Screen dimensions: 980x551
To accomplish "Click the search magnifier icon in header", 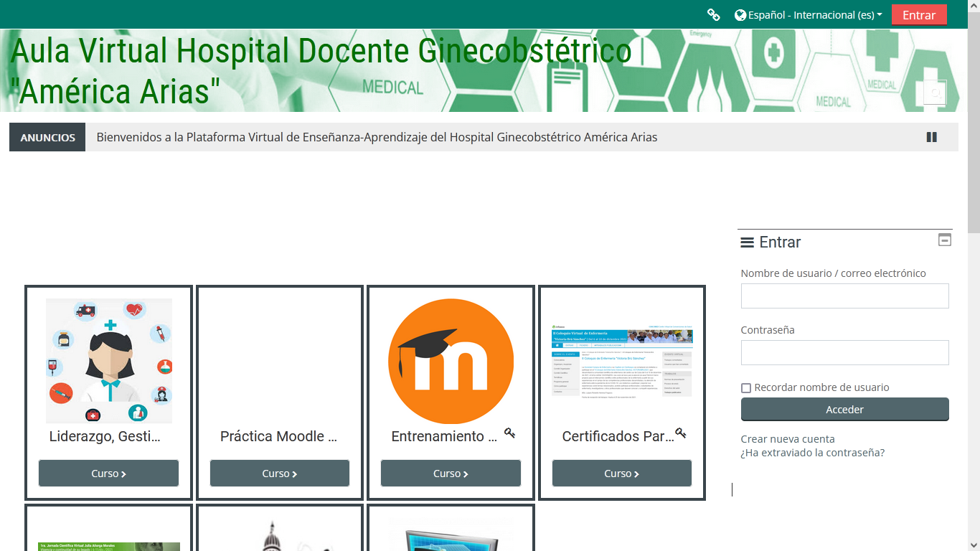I will [x=935, y=93].
